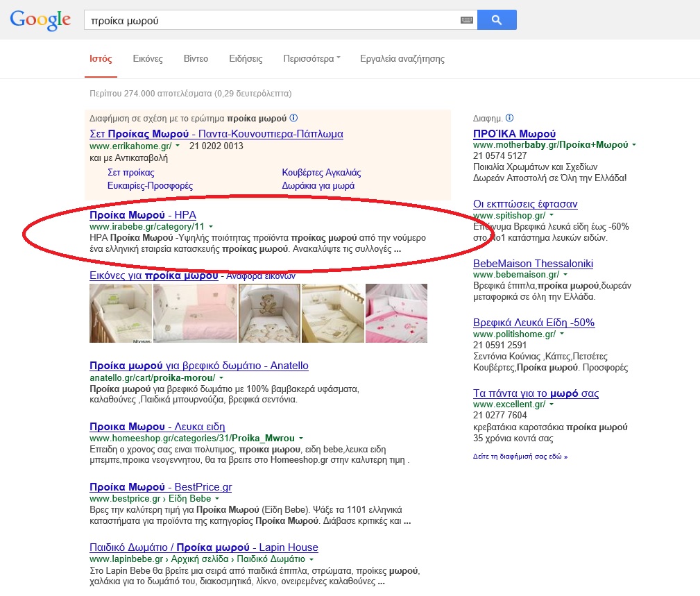Click the Αναφορά εικόνων link
Image resolution: width=700 pixels, height=596 pixels.
coord(261,276)
